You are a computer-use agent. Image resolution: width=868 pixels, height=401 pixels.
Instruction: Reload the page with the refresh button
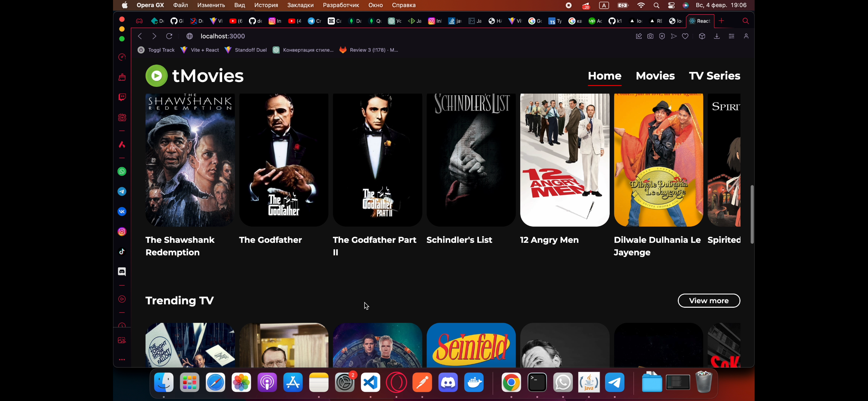click(169, 36)
